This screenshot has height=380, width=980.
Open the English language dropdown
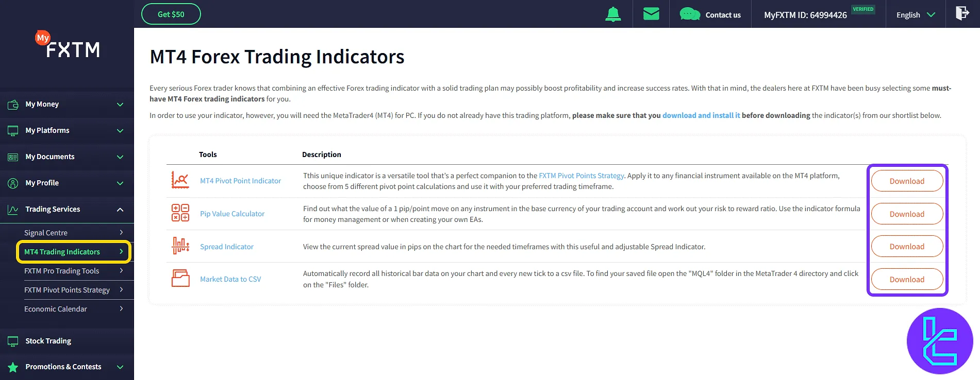916,15
